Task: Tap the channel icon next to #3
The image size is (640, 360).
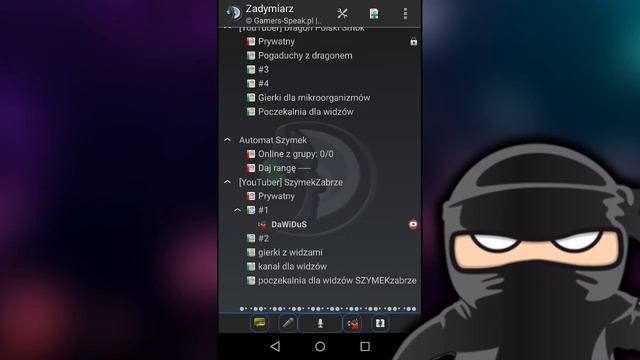Action: (x=251, y=69)
